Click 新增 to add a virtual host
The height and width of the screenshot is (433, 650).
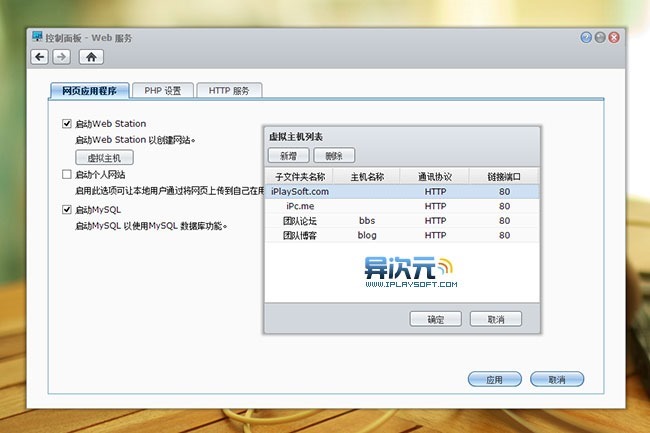[x=289, y=156]
